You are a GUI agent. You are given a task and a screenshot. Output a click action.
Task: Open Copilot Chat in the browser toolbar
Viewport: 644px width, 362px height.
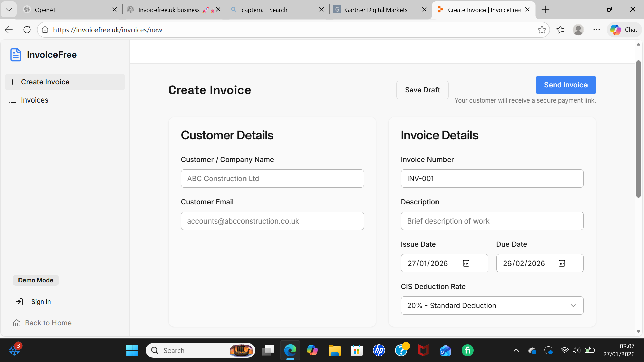(x=624, y=29)
